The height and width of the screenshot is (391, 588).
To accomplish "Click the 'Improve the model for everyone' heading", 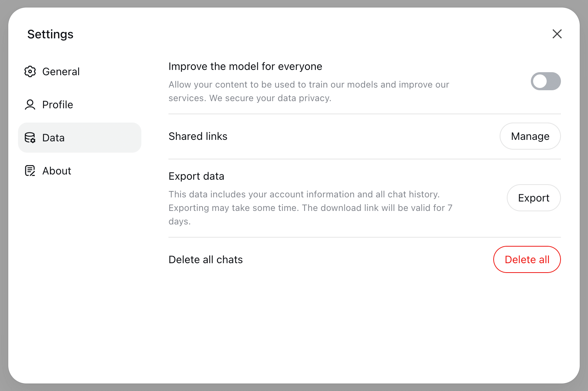I will point(245,67).
